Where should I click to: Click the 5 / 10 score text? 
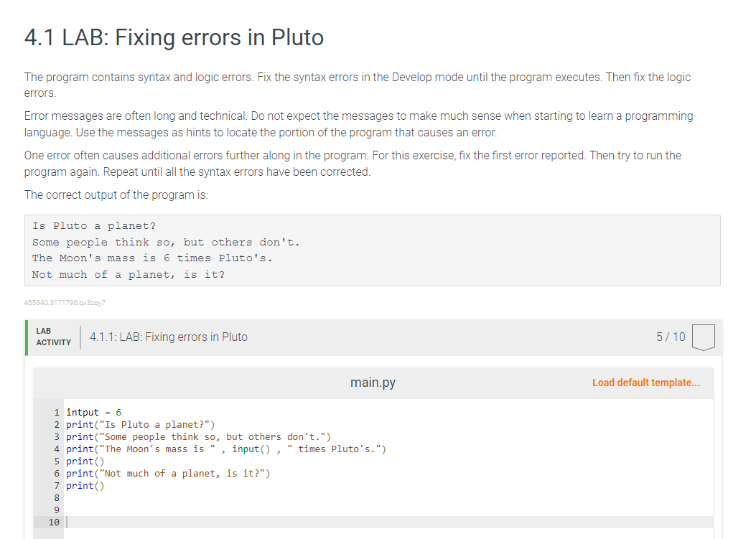[671, 337]
